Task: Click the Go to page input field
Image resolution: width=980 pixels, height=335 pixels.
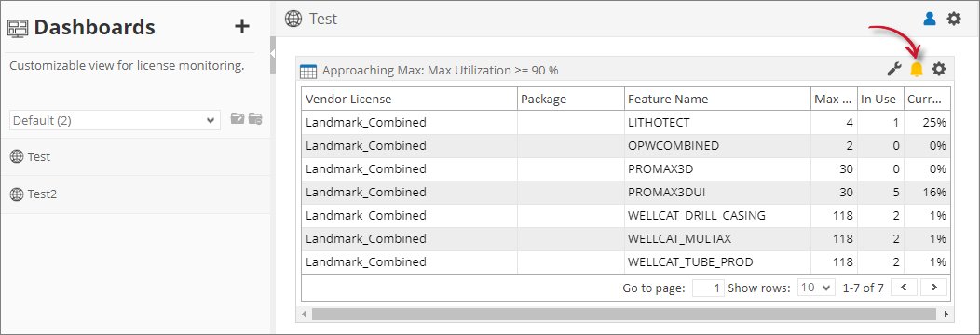Action: pos(709,288)
